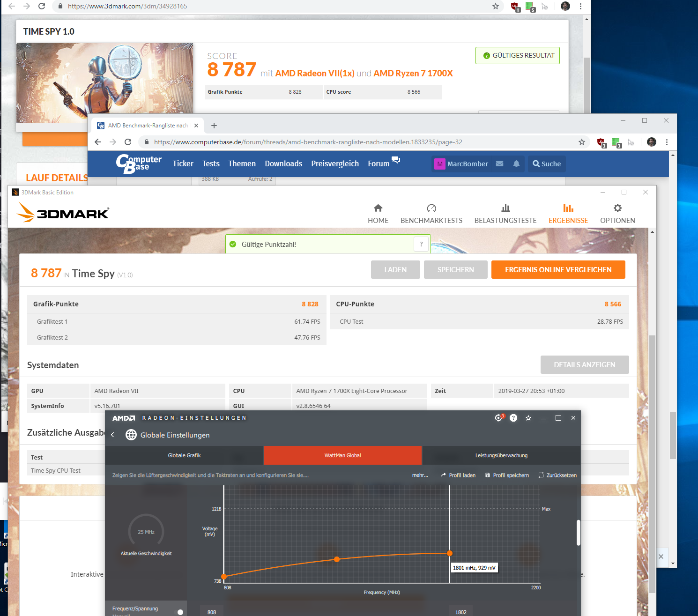Open Radeon notifications icon with badge
Image resolution: width=698 pixels, height=616 pixels.
(499, 418)
